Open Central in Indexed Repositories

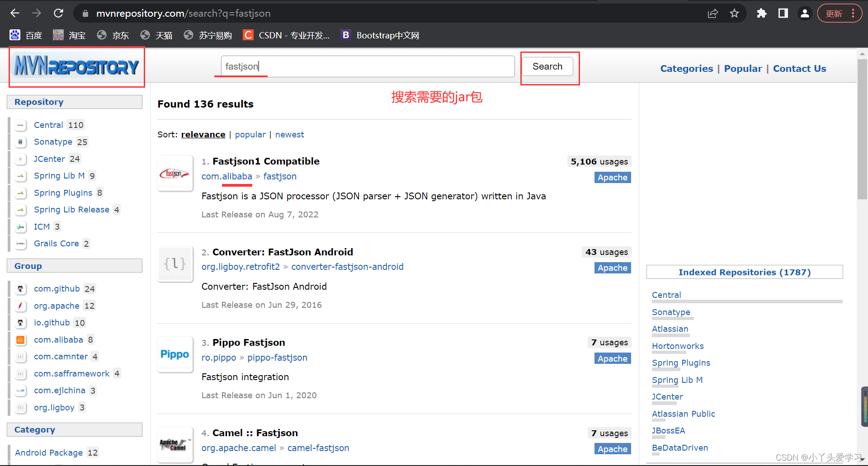[666, 295]
